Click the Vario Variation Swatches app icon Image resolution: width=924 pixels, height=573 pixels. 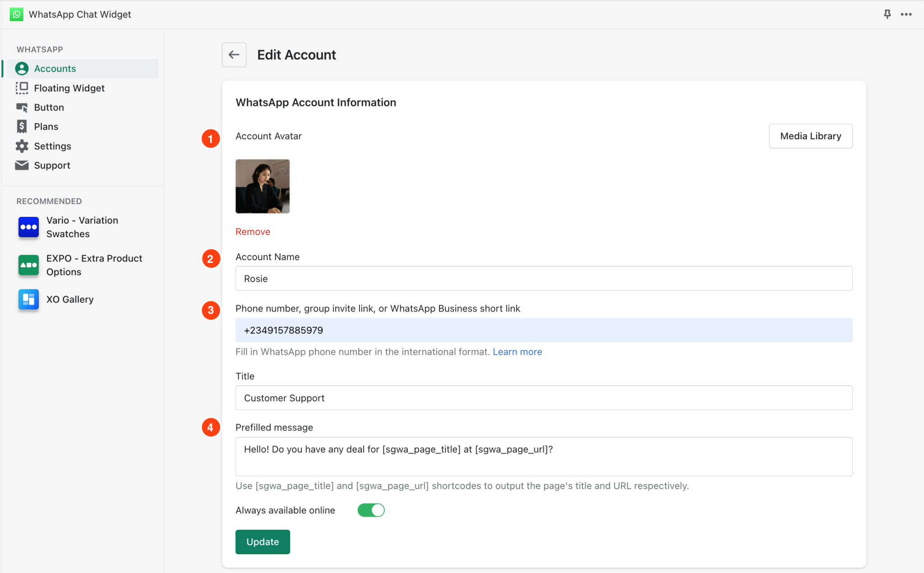[x=28, y=227]
